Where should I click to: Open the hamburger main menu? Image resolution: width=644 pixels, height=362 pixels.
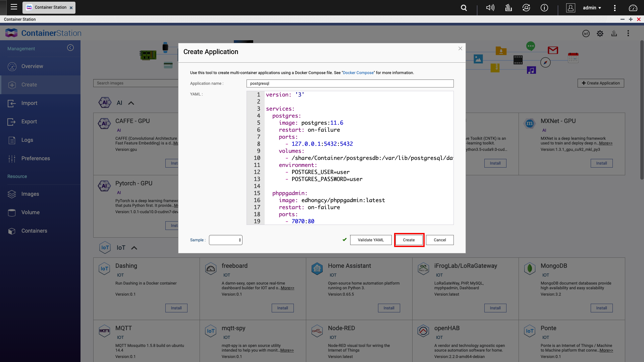pos(14,7)
